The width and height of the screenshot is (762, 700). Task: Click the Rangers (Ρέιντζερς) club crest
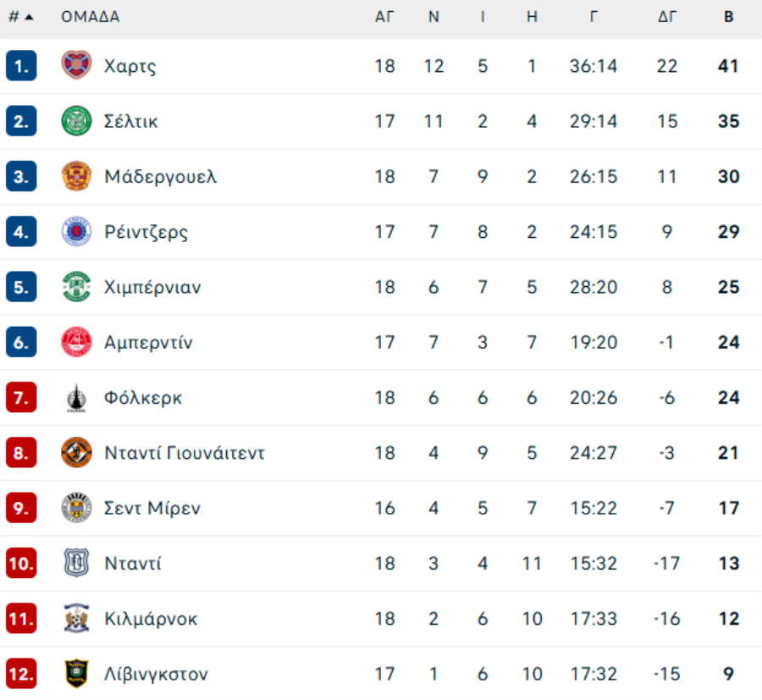click(76, 232)
